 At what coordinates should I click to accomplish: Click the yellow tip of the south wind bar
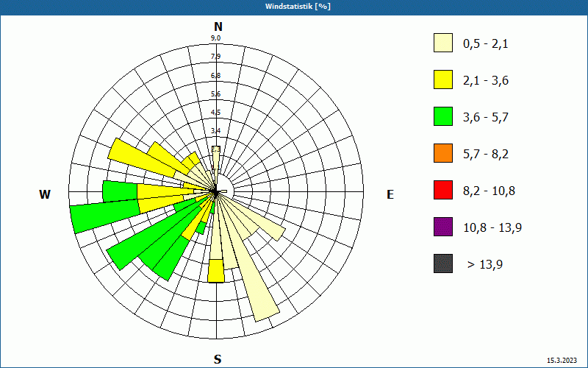[x=216, y=271]
